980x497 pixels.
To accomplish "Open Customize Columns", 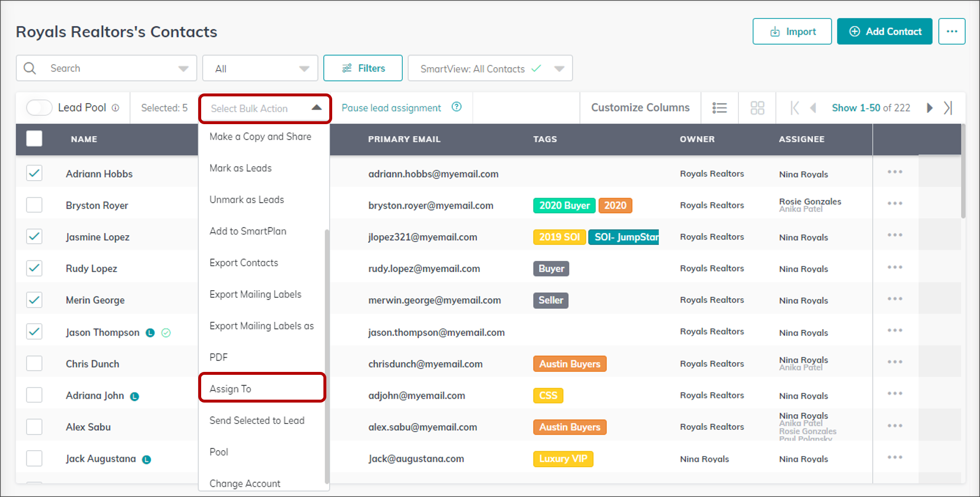I will tap(640, 108).
